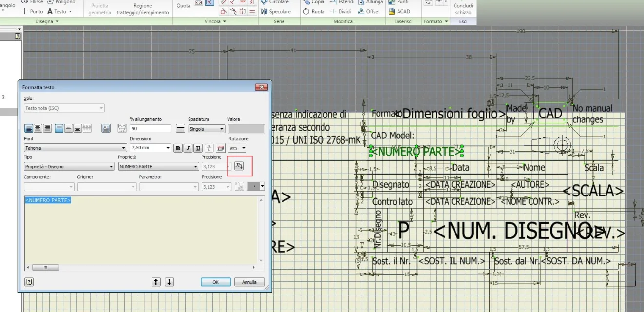Click the Speculare mirror tool
This screenshot has height=312, width=644.
tap(276, 11)
